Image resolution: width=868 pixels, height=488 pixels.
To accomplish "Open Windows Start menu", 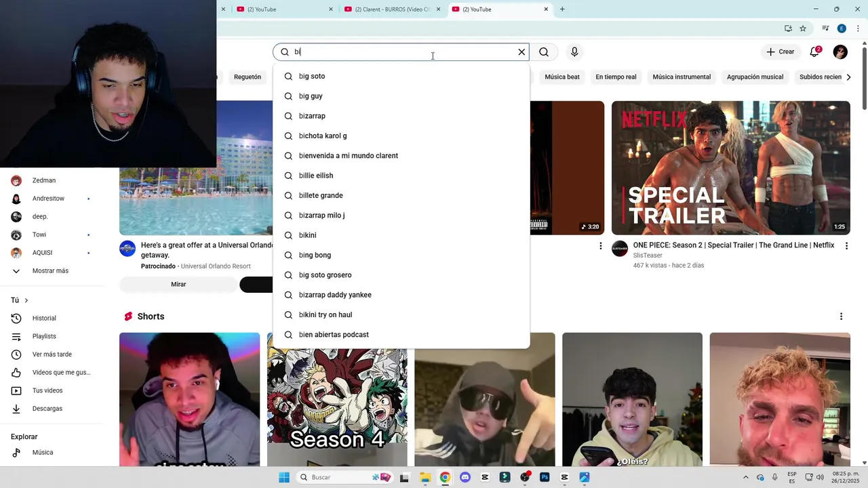I will click(x=284, y=477).
